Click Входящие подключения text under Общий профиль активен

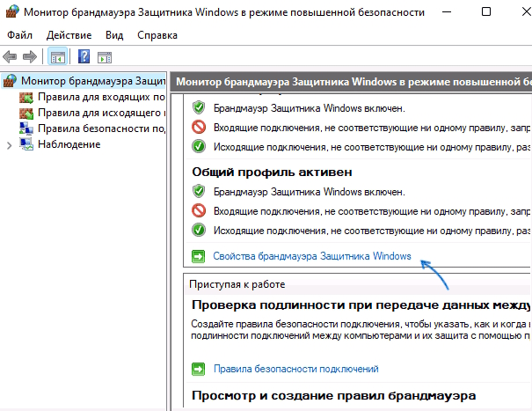(x=371, y=211)
